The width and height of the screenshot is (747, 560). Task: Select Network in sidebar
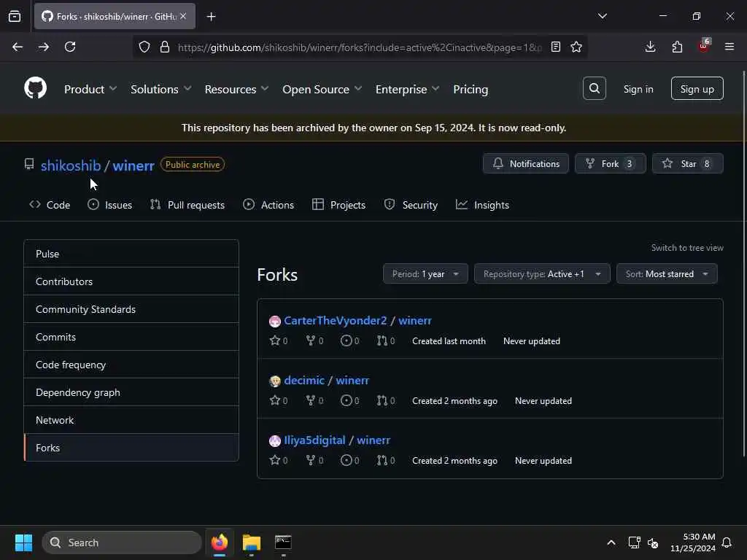tap(131, 420)
